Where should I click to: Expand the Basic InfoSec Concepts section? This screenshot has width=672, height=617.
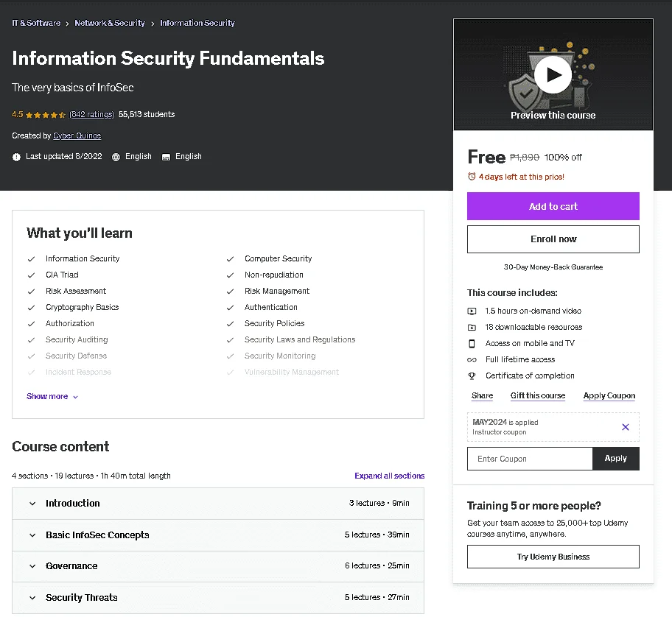(x=218, y=535)
